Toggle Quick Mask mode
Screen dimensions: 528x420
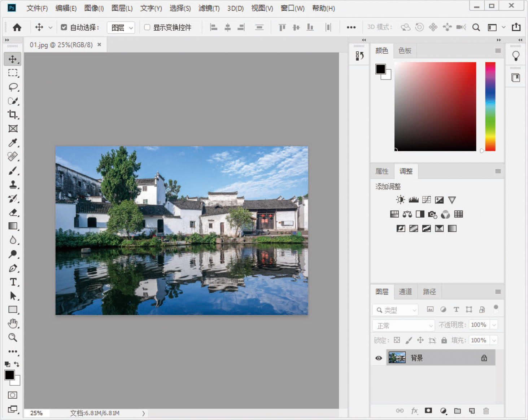[x=13, y=395]
